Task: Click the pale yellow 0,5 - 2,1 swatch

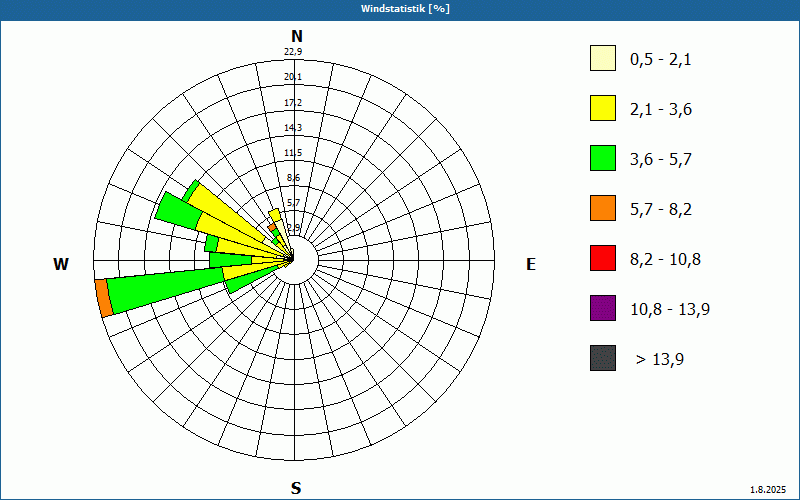Action: 603,58
